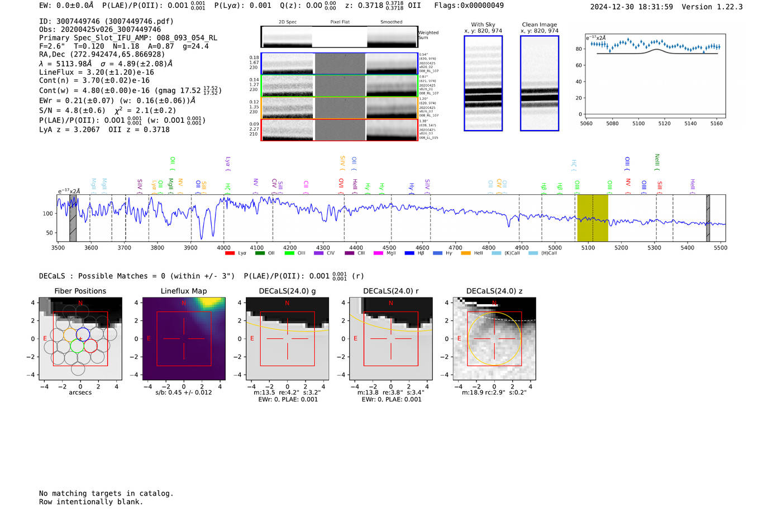Screen dimensions: 782x532
Task: Select the LineFlux = 3.20 value line
Action: click(x=97, y=72)
